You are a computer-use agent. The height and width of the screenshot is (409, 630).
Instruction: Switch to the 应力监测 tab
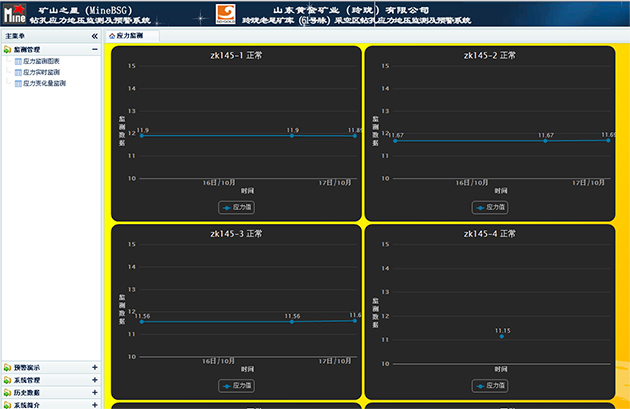[x=129, y=35]
